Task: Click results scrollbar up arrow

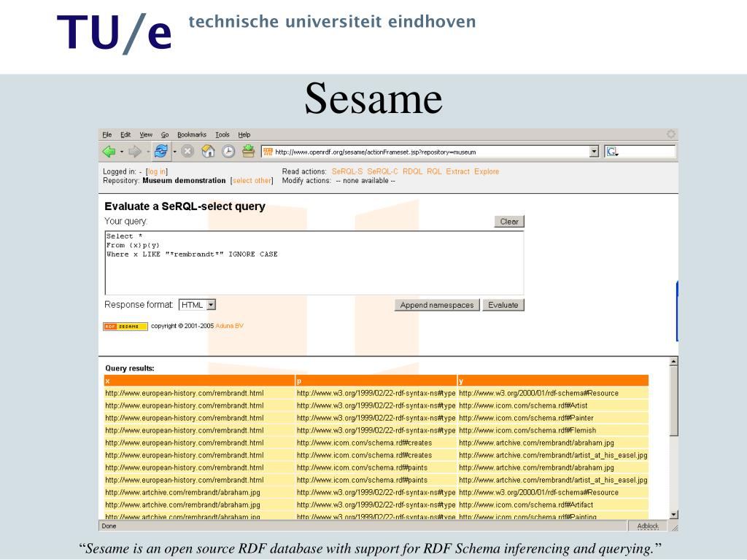Action: (673, 362)
